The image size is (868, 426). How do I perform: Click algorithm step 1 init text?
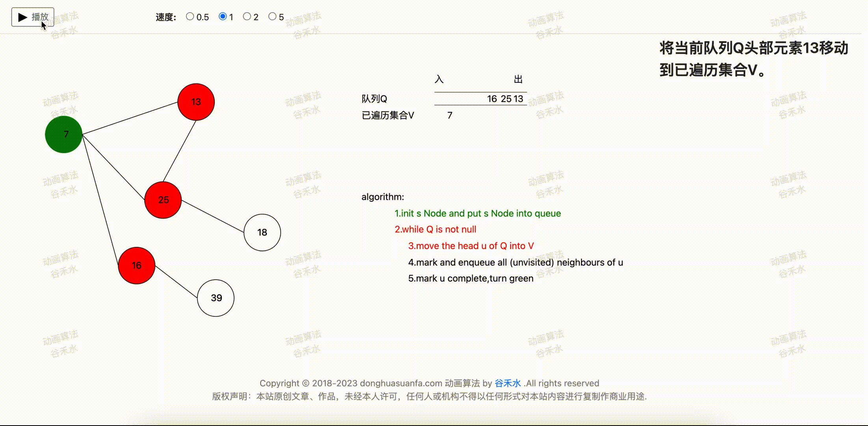click(477, 213)
